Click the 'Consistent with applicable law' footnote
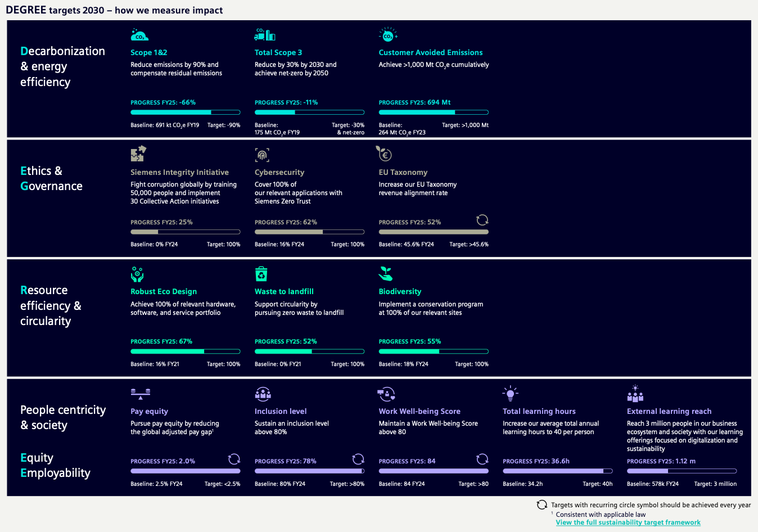 601,515
